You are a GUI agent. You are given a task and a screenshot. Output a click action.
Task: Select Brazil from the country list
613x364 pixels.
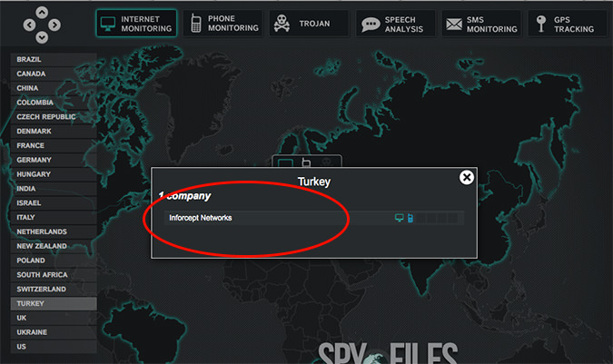point(53,59)
